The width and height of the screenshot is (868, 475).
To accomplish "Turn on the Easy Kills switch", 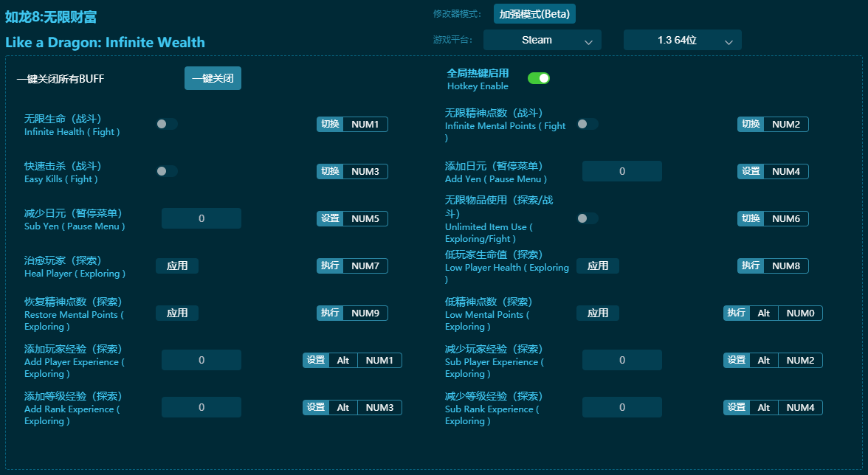I will [167, 172].
